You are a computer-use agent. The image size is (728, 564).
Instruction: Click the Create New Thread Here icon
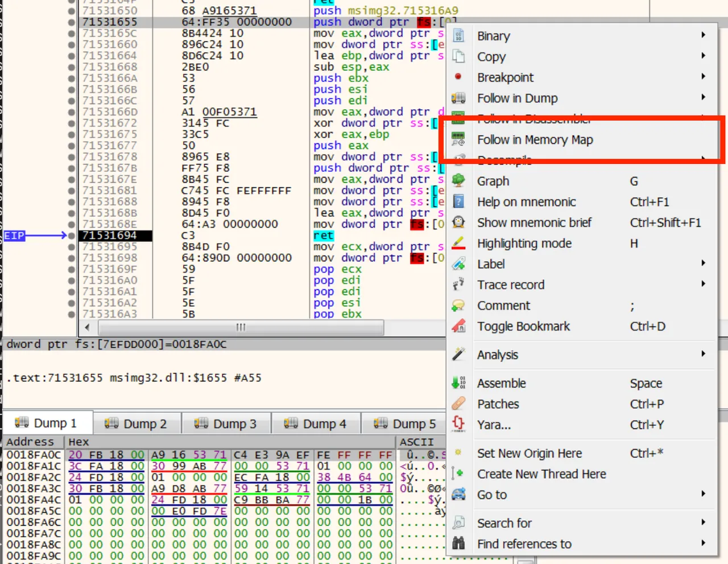(458, 474)
